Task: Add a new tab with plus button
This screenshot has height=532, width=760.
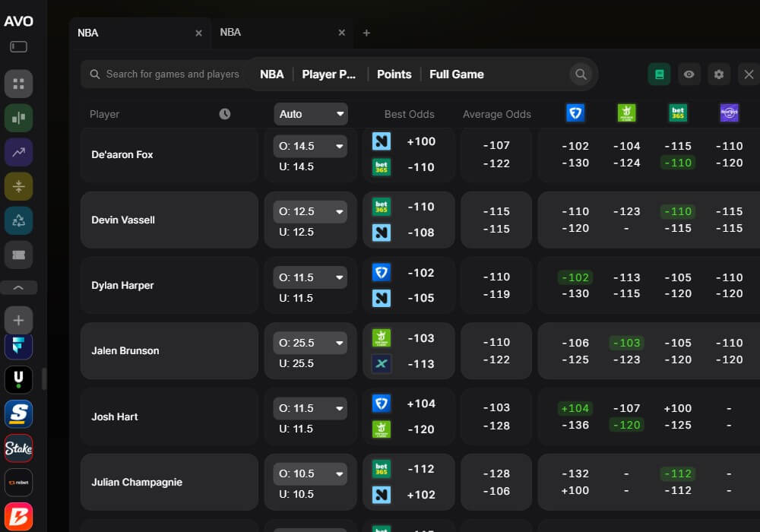Action: 366,33
